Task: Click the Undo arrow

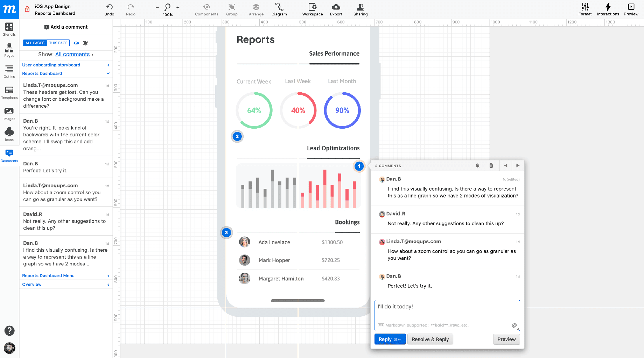Action: [109, 9]
